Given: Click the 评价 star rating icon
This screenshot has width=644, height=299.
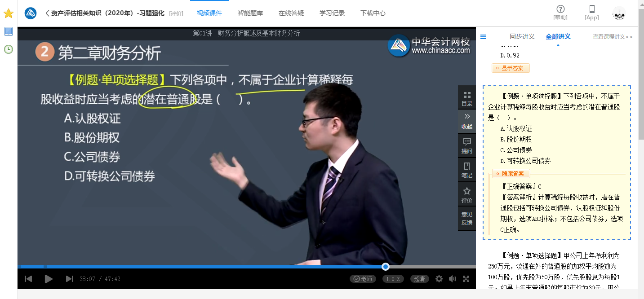Looking at the screenshot, I should click(467, 195).
